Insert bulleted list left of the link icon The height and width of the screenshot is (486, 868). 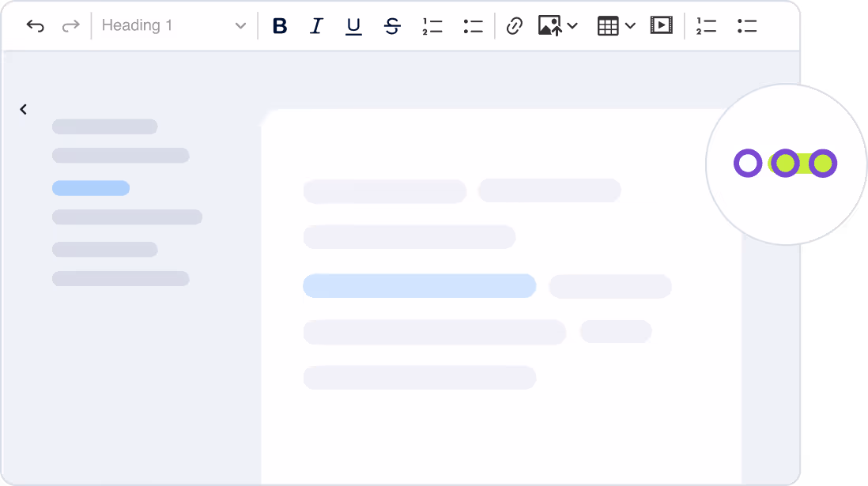473,26
